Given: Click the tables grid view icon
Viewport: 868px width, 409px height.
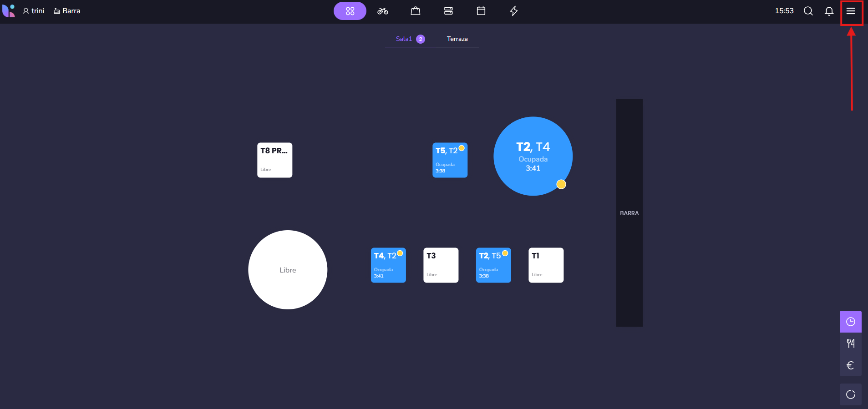Looking at the screenshot, I should pos(350,11).
